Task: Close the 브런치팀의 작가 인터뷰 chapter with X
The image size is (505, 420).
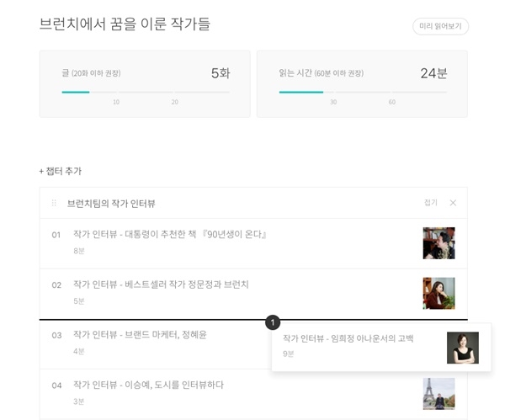Action: click(x=453, y=203)
